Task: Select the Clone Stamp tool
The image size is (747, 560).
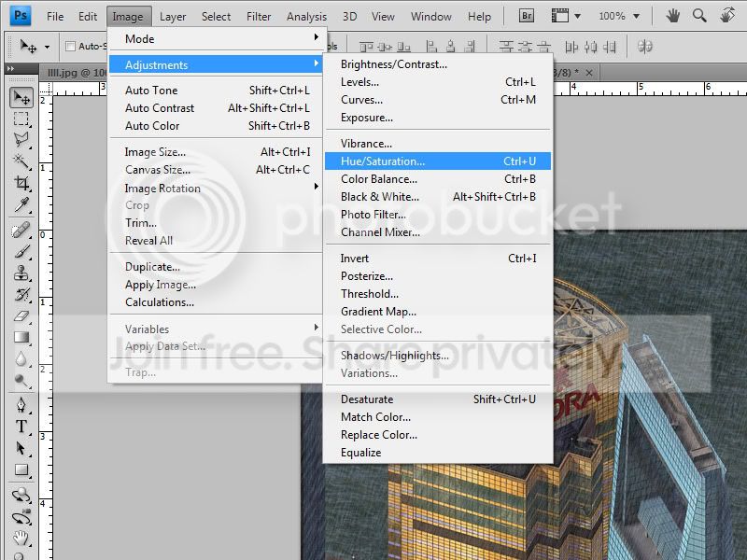Action: (x=21, y=273)
